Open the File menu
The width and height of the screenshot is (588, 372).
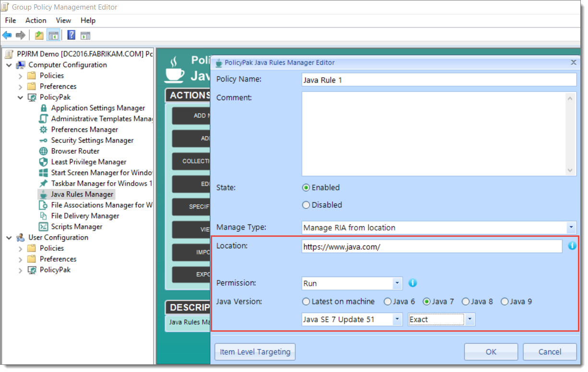pos(11,20)
